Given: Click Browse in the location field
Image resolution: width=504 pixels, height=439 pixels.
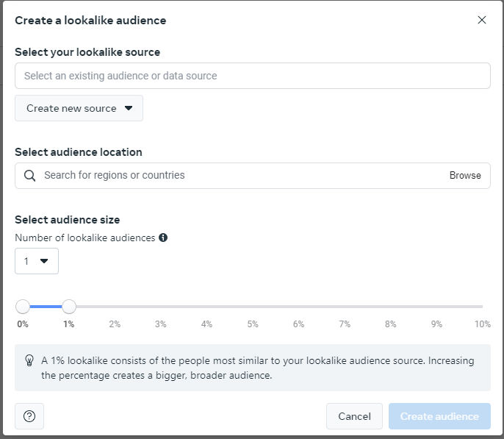Looking at the screenshot, I should (x=465, y=176).
